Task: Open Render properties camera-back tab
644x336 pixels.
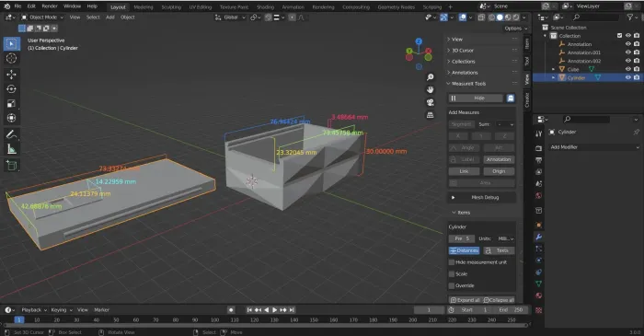Action: (539, 148)
